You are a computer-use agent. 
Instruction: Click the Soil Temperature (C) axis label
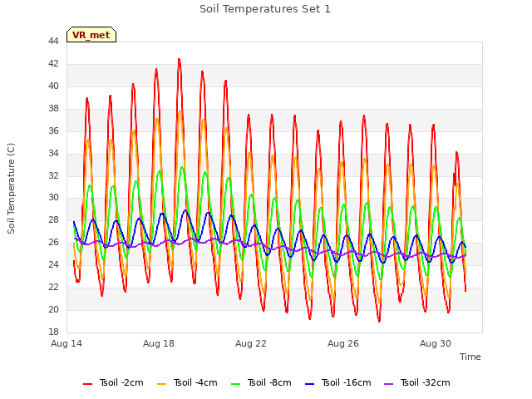point(11,189)
